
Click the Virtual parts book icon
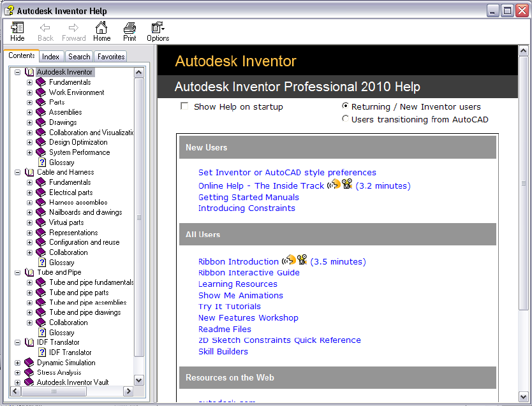tap(41, 222)
